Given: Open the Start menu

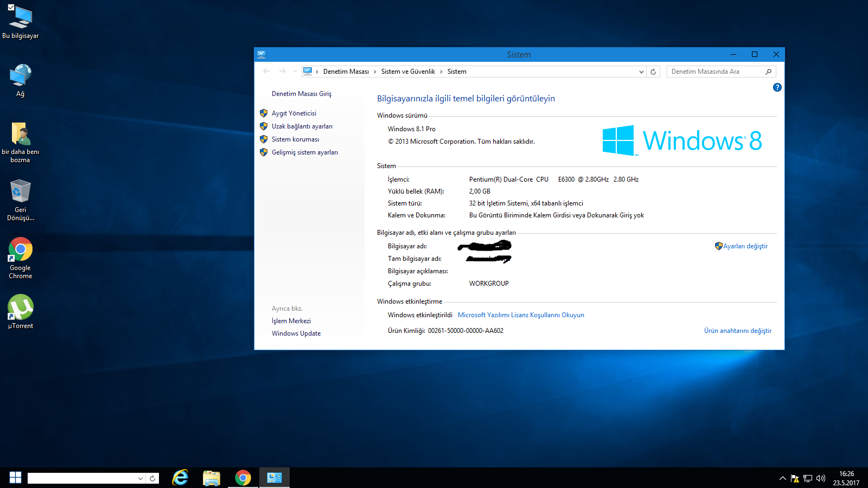Looking at the screenshot, I should point(15,478).
